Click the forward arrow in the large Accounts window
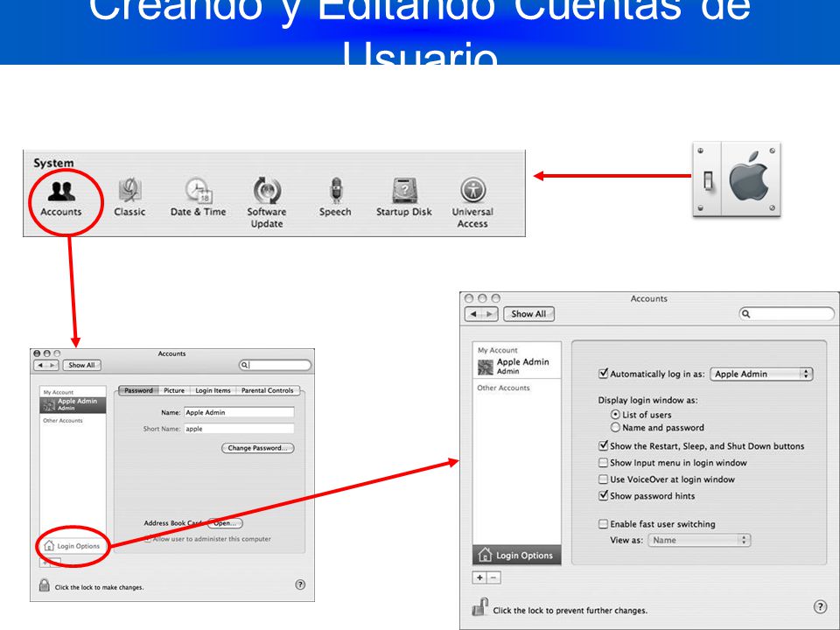This screenshot has width=840, height=630. 490,314
